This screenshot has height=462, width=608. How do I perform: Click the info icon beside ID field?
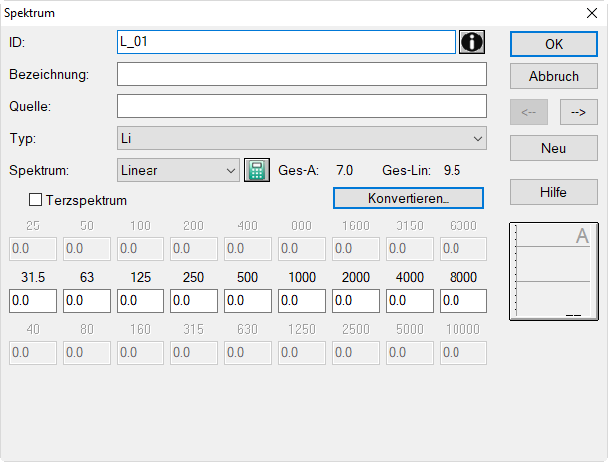pyautogui.click(x=472, y=42)
